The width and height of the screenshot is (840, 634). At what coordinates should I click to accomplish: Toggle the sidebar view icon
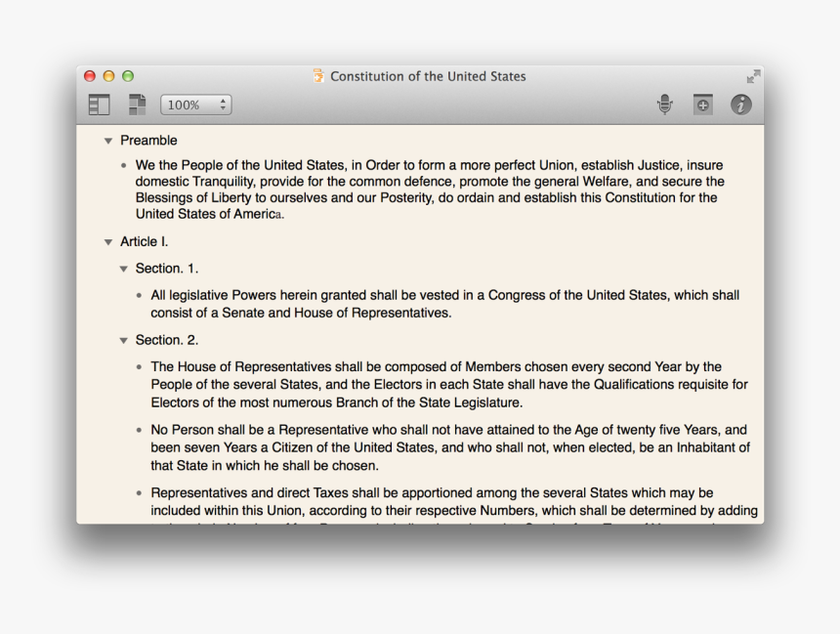click(99, 104)
